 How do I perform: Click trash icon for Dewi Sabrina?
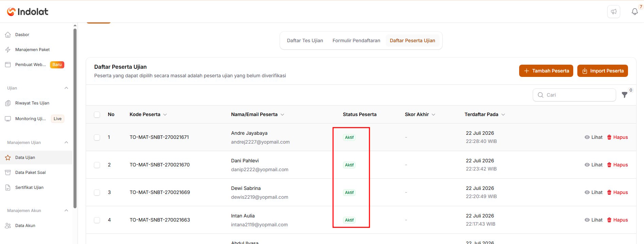pyautogui.click(x=609, y=192)
